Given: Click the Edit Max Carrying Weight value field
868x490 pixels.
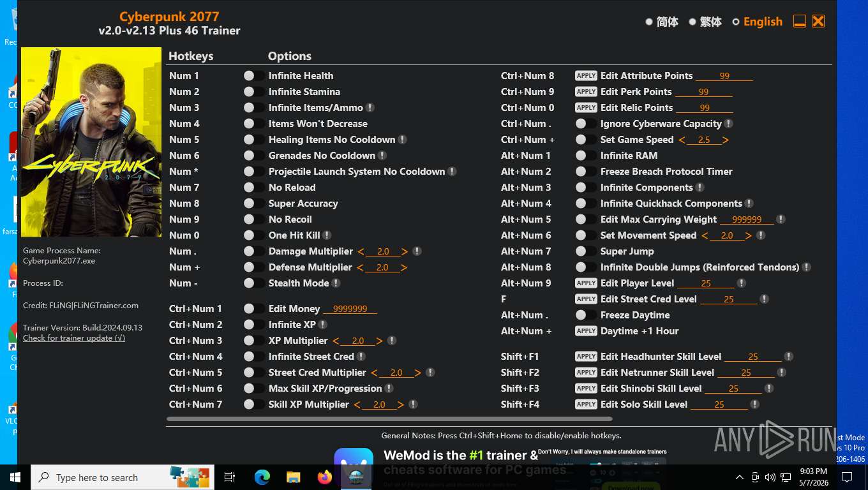Looking at the screenshot, I should click(x=747, y=219).
